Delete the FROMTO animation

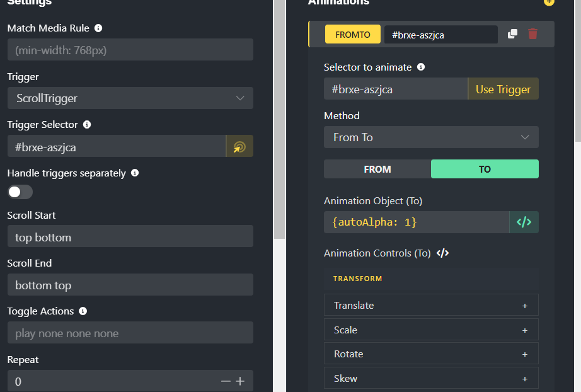click(533, 33)
